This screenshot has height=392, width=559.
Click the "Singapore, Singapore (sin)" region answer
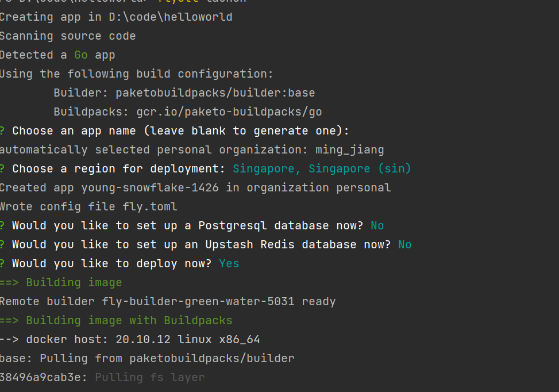click(x=322, y=168)
